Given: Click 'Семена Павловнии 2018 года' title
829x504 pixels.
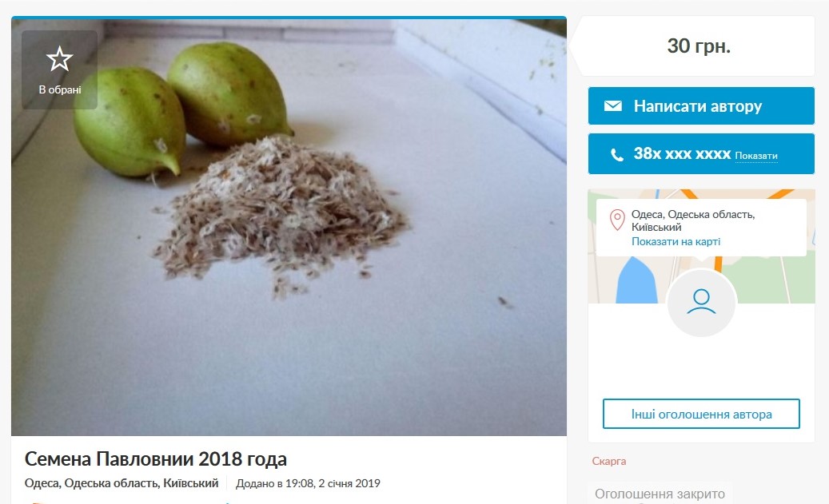Looking at the screenshot, I should point(155,458).
